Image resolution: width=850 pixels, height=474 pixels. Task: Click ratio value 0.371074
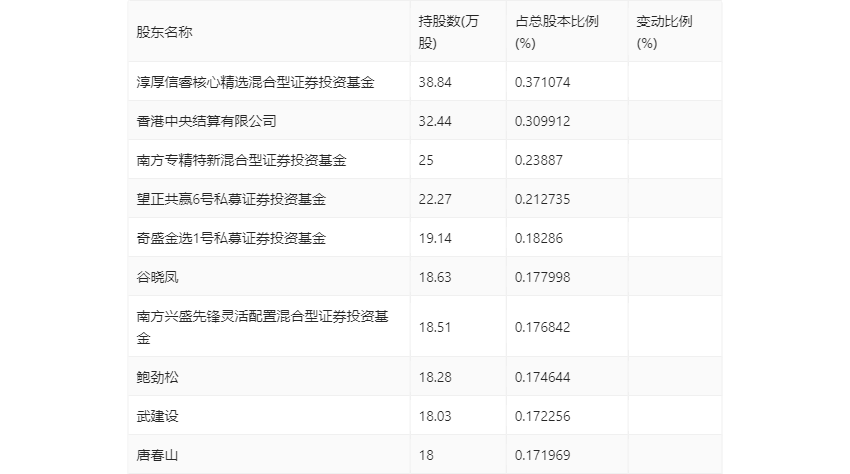(543, 82)
